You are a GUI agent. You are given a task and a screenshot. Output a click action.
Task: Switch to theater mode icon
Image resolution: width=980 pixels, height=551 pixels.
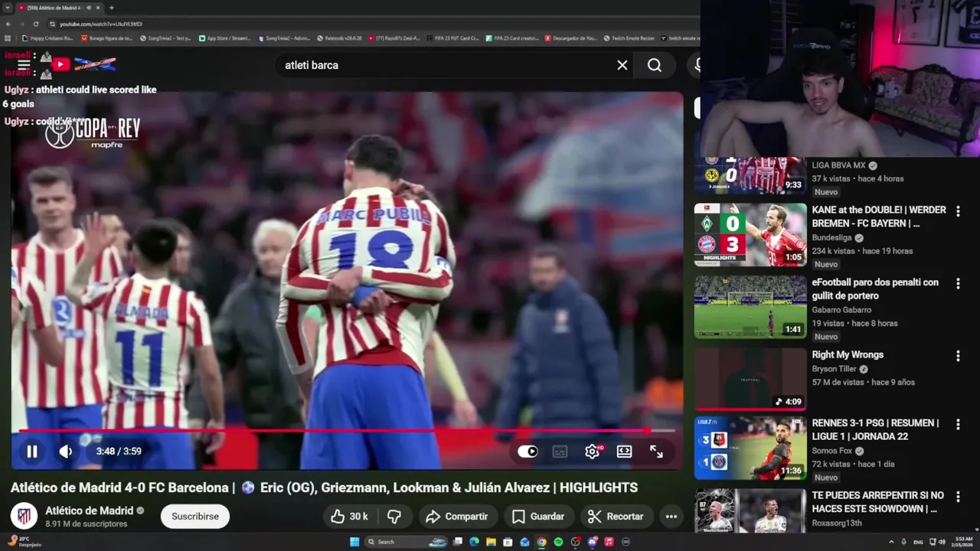(x=624, y=452)
